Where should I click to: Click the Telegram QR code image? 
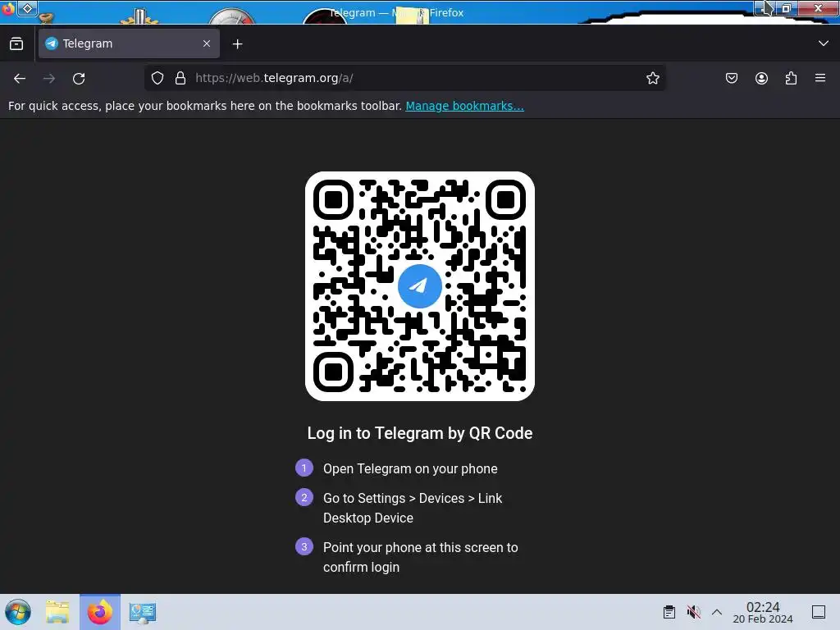coord(420,286)
